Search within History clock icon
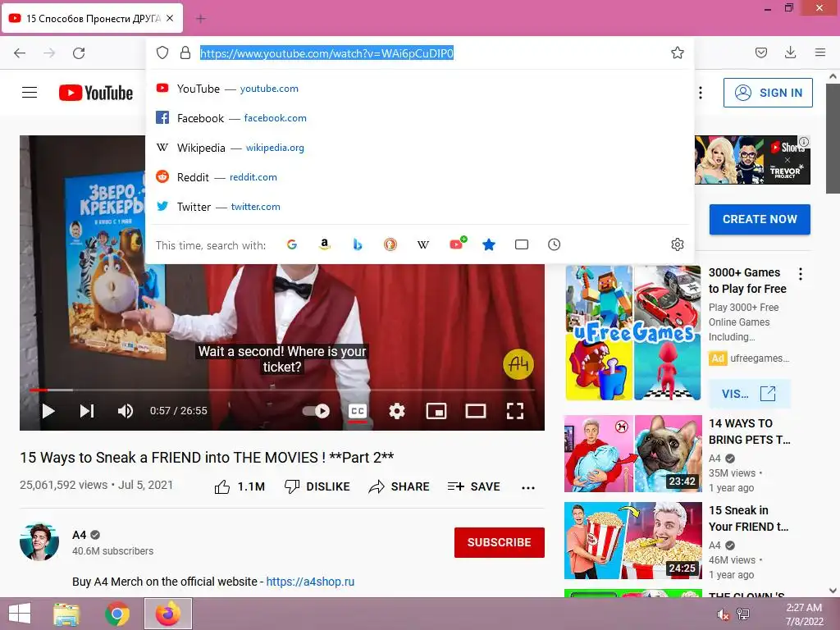840x630 pixels. pos(554,244)
